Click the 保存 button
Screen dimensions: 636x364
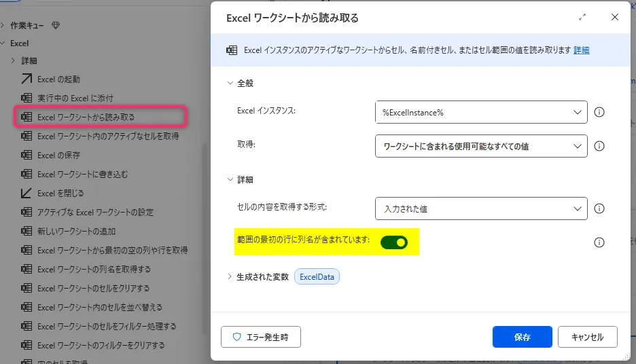522,337
